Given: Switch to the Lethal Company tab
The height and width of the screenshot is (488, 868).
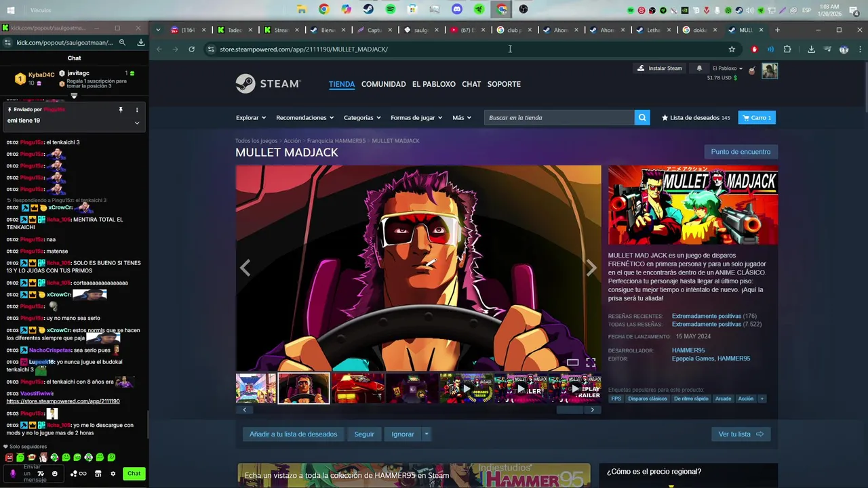Looking at the screenshot, I should [653, 30].
